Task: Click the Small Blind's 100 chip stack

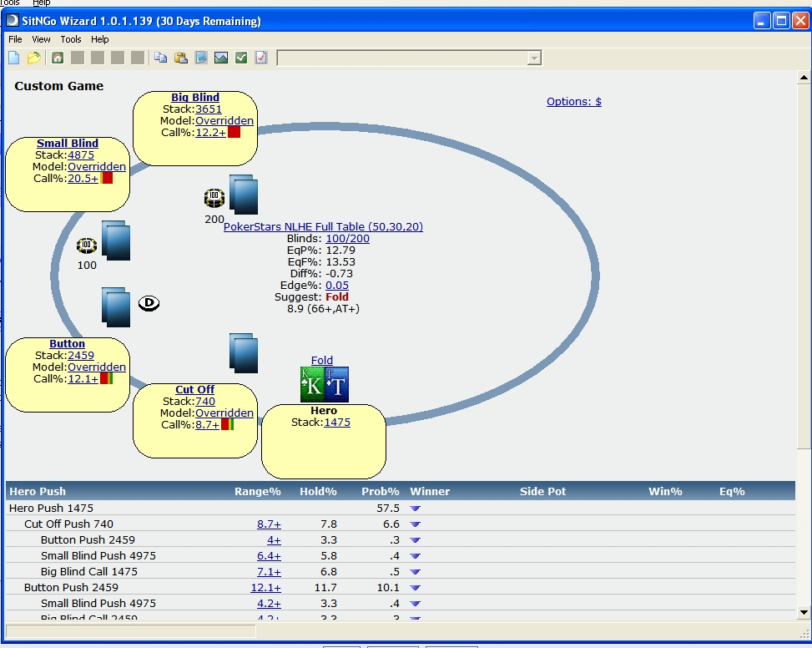Action: click(87, 246)
